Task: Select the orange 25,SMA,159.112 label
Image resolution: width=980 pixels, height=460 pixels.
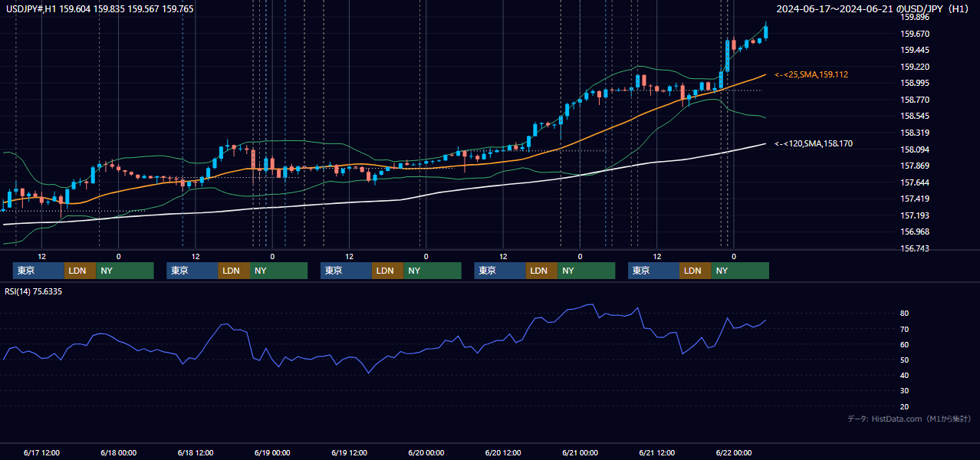Action: point(811,74)
